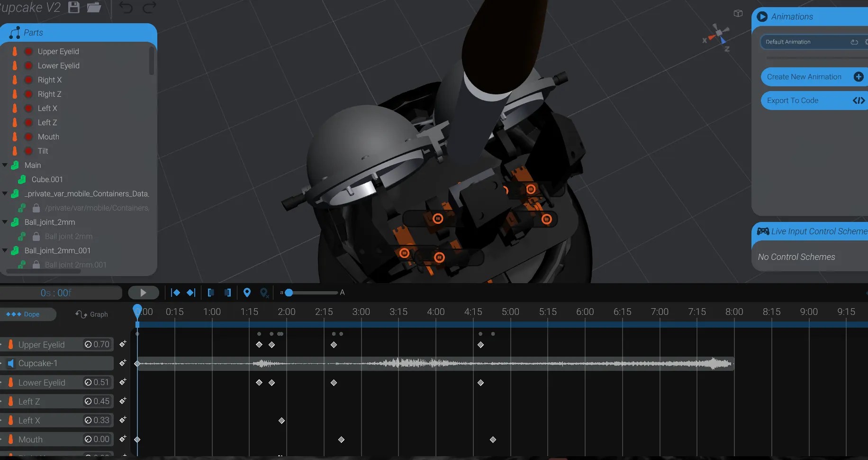The height and width of the screenshot is (460, 868).
Task: Click the Mouth value field 0.00
Action: point(97,439)
